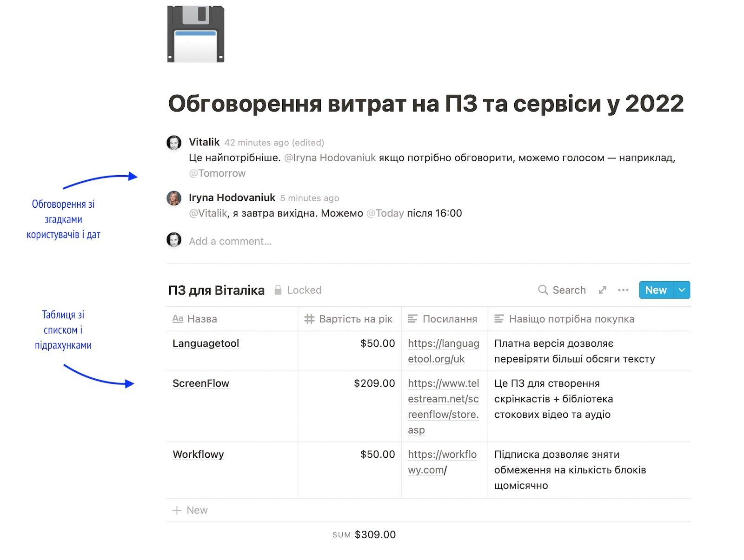Click the 5 minutes ago timestamp
744x560 pixels.
click(309, 198)
